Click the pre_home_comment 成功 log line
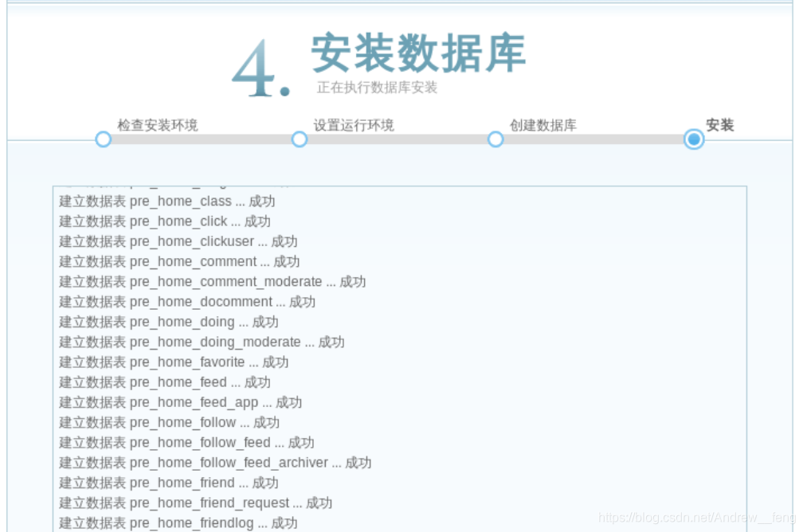The width and height of the screenshot is (803, 532). [x=179, y=262]
